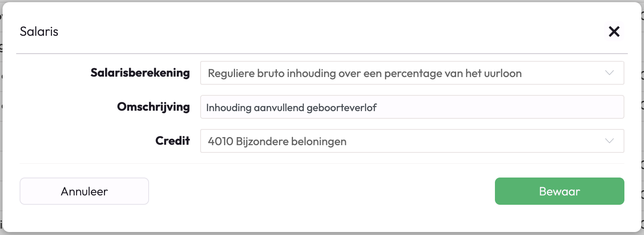
Task: Click the Omschrijving field label
Action: pos(153,106)
